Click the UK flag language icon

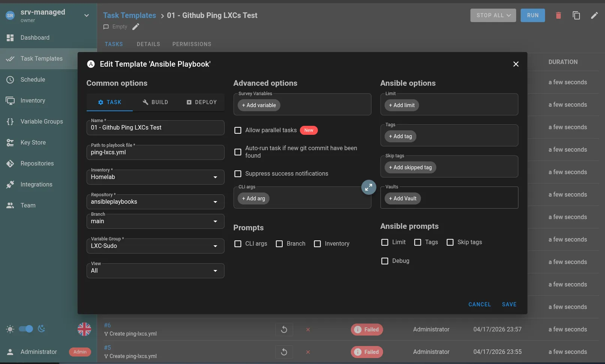[84, 329]
